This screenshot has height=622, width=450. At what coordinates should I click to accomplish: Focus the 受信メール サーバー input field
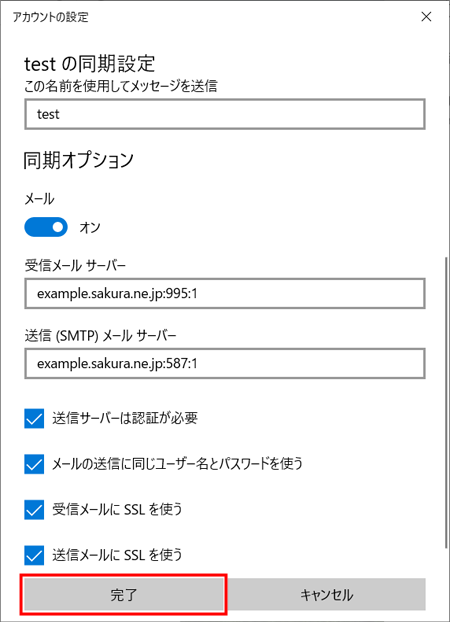[225, 294]
